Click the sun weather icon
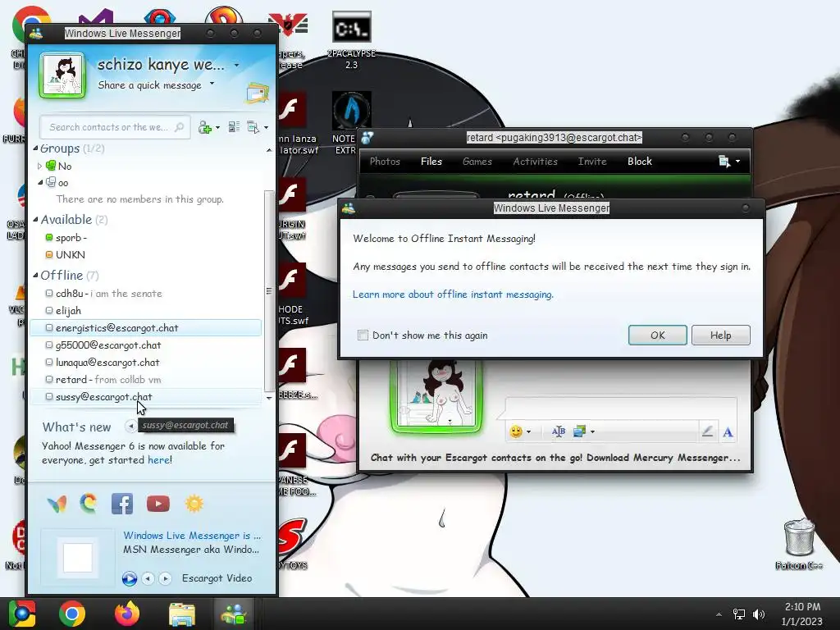The height and width of the screenshot is (630, 840). tap(194, 504)
